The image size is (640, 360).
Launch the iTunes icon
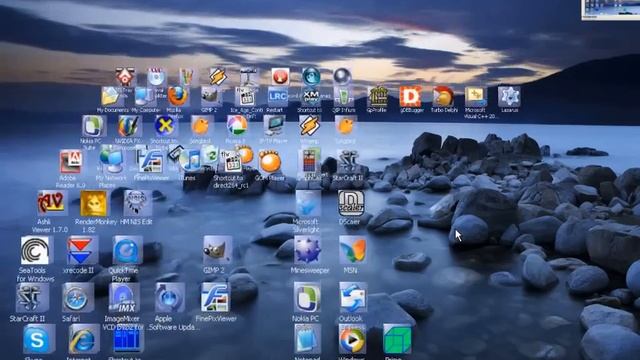click(x=189, y=160)
